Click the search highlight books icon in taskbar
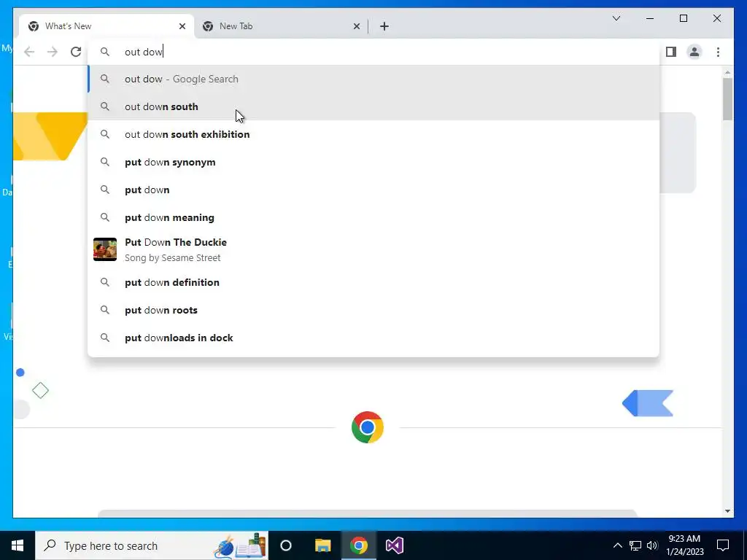The image size is (747, 560). point(239,545)
